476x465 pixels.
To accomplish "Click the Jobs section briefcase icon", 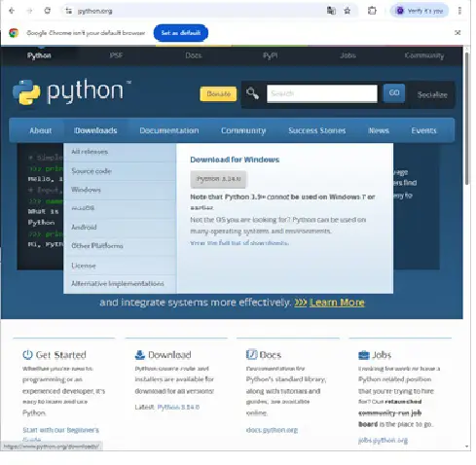I will click(364, 355).
